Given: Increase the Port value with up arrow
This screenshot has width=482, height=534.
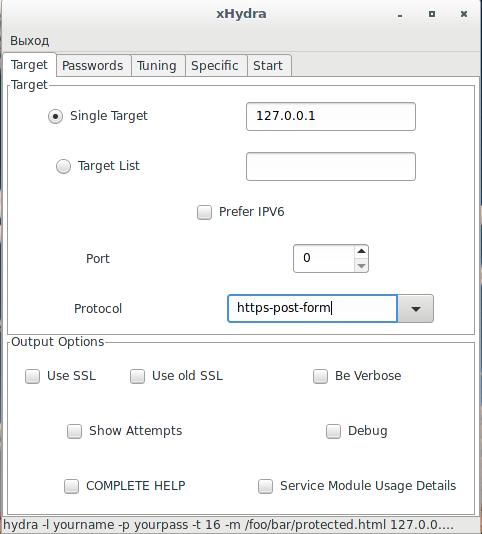Looking at the screenshot, I should (x=361, y=251).
